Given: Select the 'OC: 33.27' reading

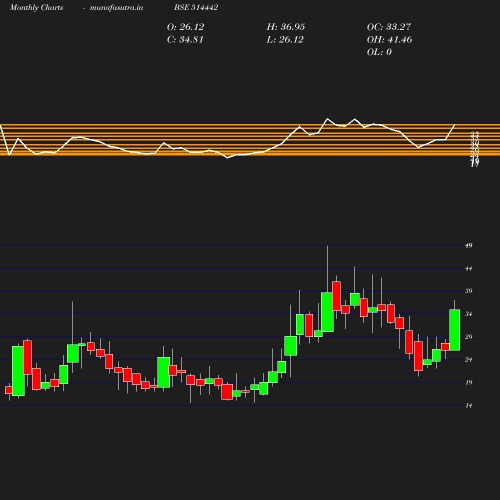Looking at the screenshot, I should [389, 27].
